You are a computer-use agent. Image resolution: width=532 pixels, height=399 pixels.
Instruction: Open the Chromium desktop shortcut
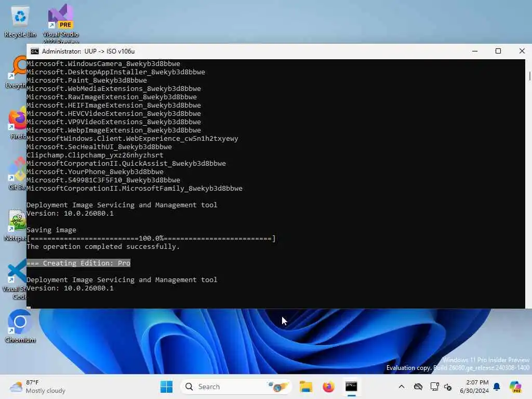pyautogui.click(x=20, y=326)
